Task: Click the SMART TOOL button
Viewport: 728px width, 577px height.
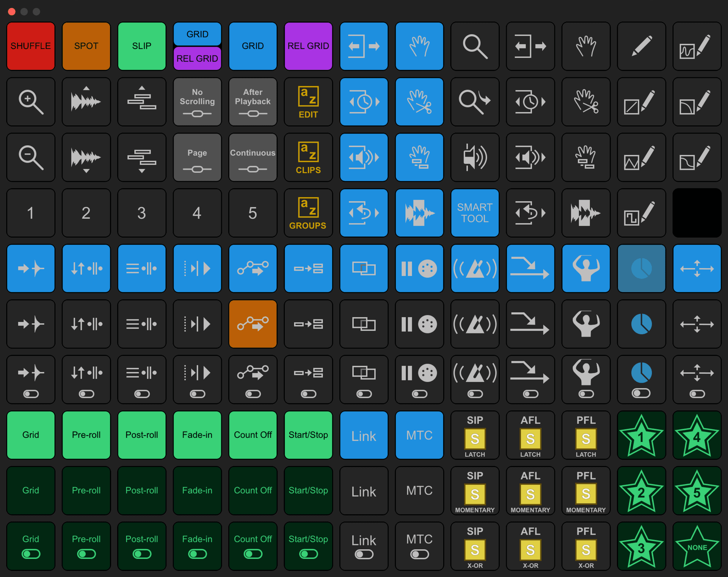Action: coord(475,213)
